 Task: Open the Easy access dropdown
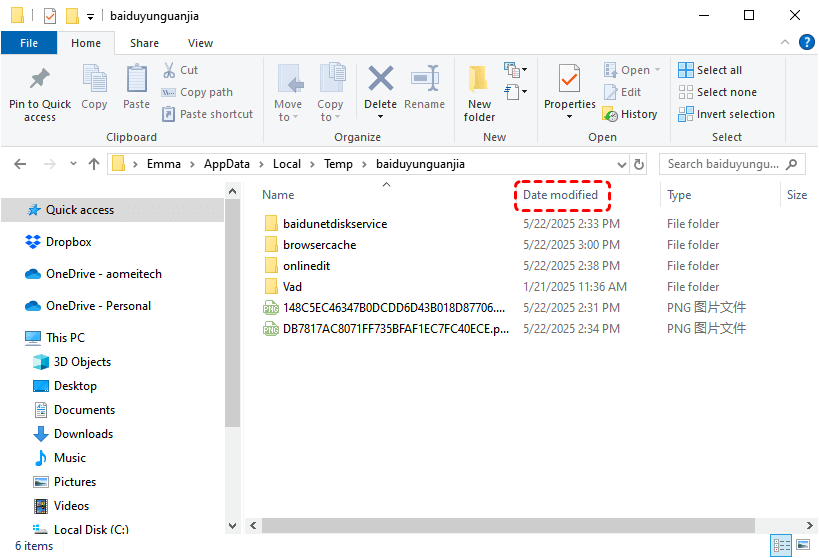tap(515, 92)
